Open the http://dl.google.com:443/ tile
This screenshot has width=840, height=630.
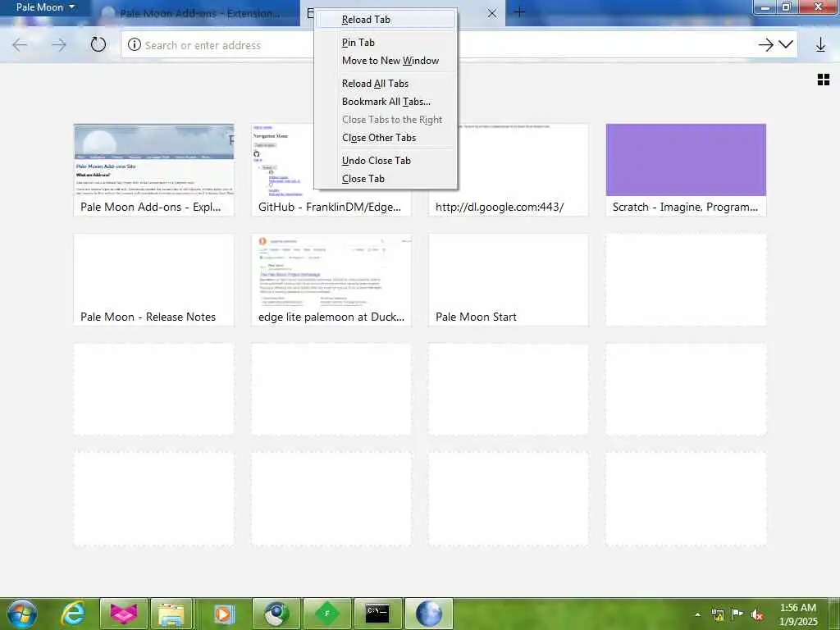click(509, 171)
